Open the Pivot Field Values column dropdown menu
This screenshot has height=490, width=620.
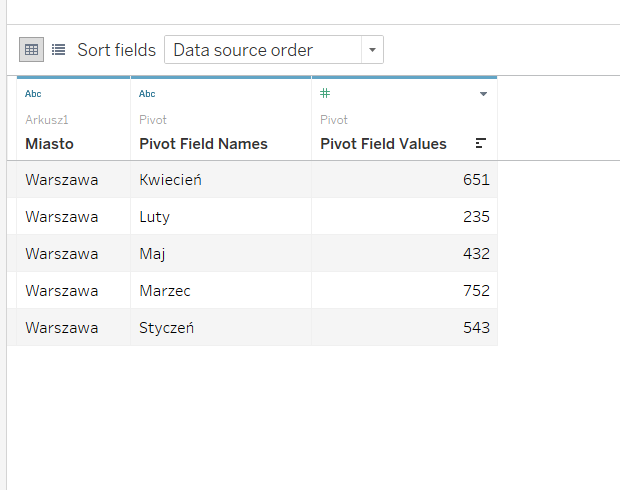(483, 94)
